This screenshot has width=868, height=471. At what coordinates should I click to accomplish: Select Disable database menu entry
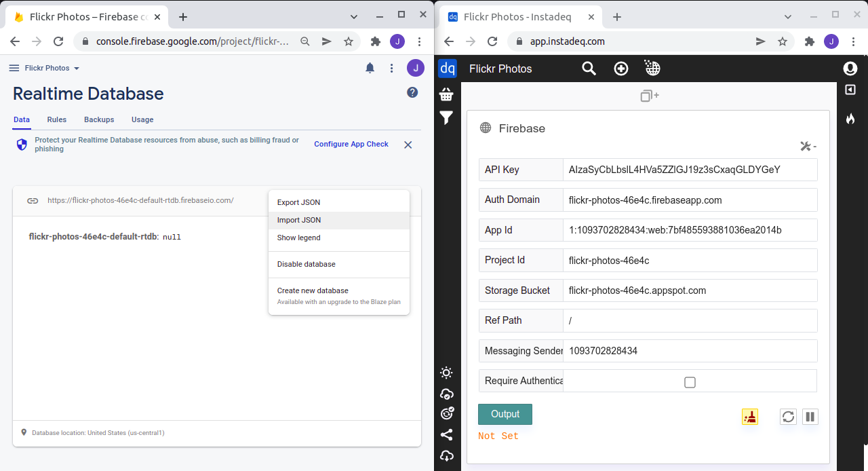(x=339, y=264)
